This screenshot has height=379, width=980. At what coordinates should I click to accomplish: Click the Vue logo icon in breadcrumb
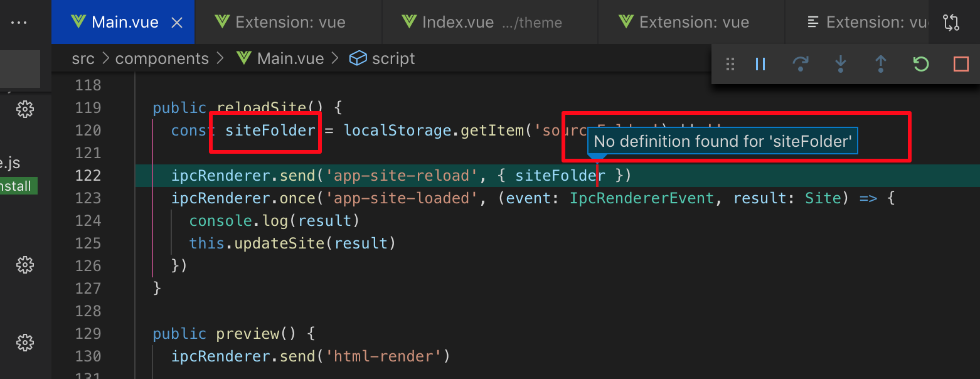(244, 59)
